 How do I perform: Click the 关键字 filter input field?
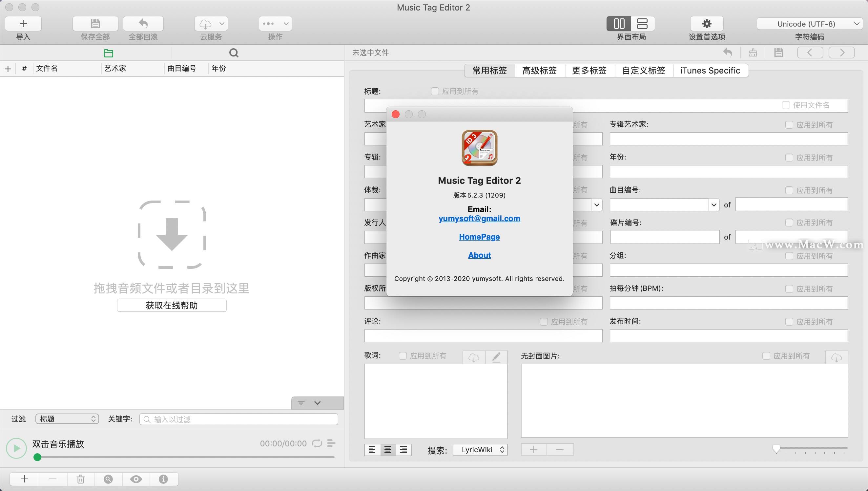point(238,419)
